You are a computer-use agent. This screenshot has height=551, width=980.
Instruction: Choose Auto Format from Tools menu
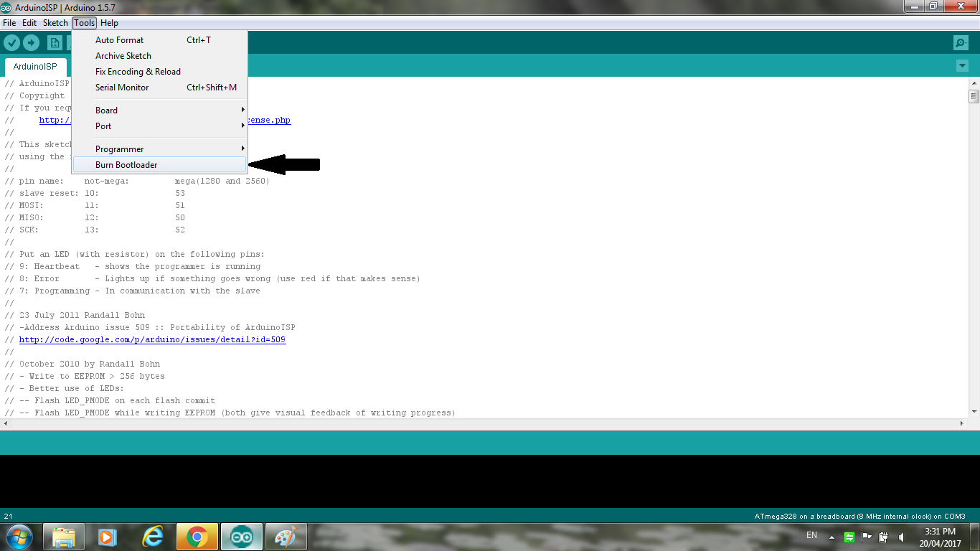[159, 40]
